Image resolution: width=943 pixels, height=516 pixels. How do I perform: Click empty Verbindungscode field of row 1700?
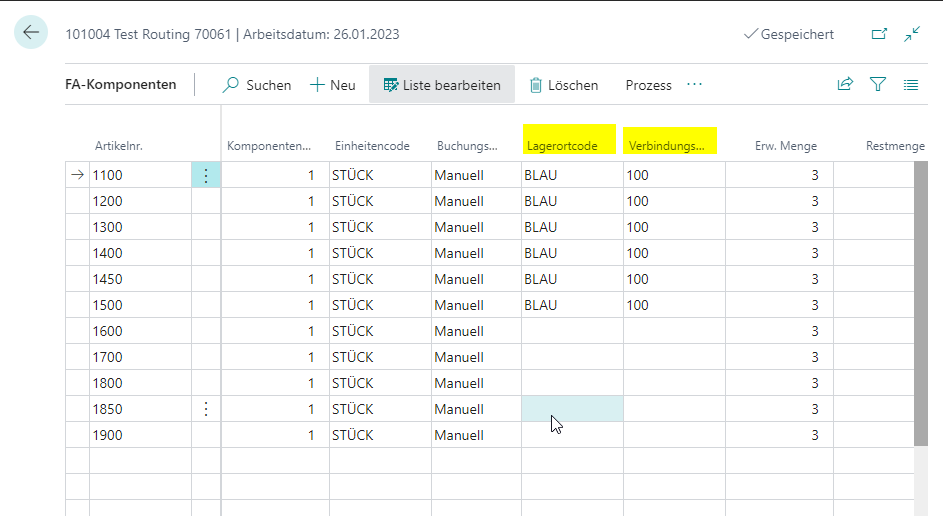point(674,357)
